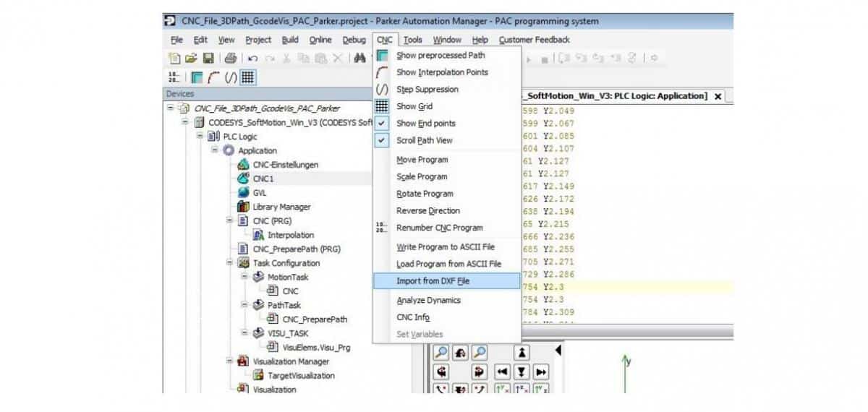Click the Print toolbar icon
Image resolution: width=868 pixels, height=412 pixels.
tap(231, 59)
